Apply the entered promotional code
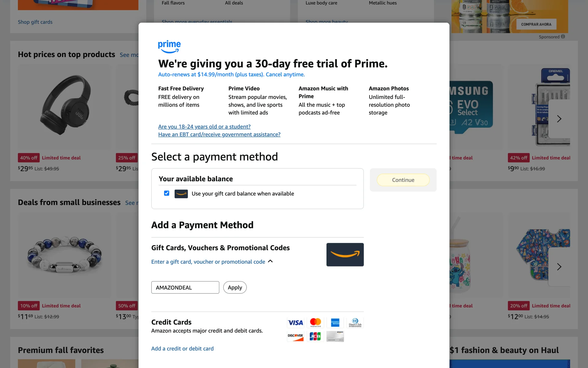The height and width of the screenshot is (368, 588). pyautogui.click(x=235, y=288)
